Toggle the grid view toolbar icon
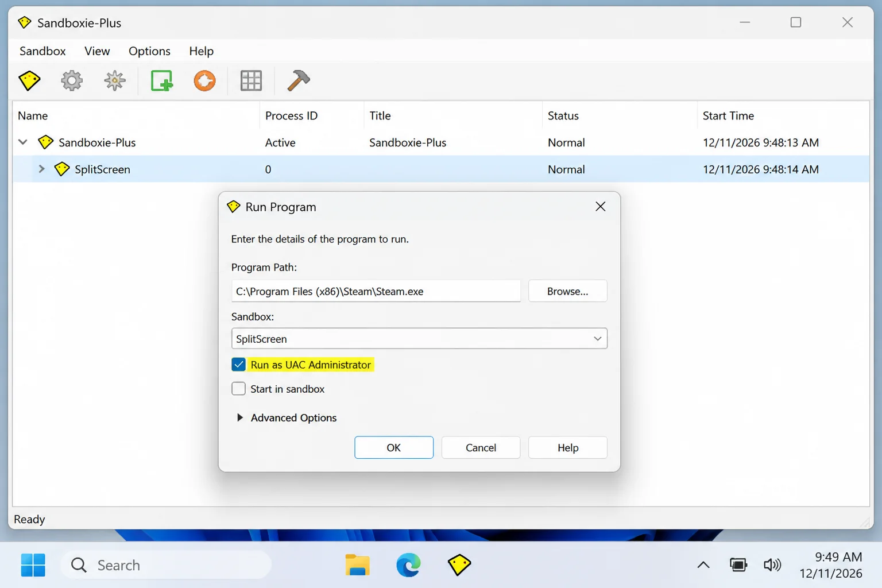Viewport: 882px width, 588px height. [251, 80]
